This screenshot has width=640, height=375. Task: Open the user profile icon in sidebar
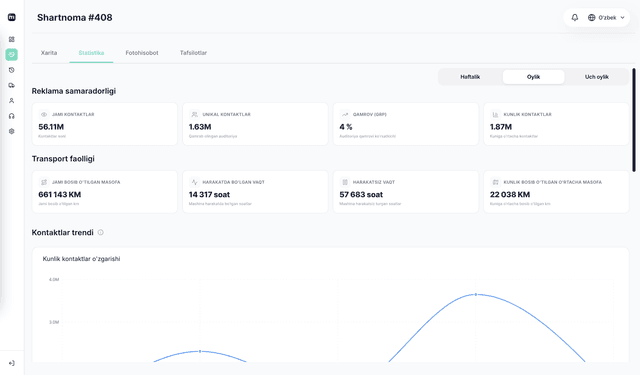(x=11, y=100)
